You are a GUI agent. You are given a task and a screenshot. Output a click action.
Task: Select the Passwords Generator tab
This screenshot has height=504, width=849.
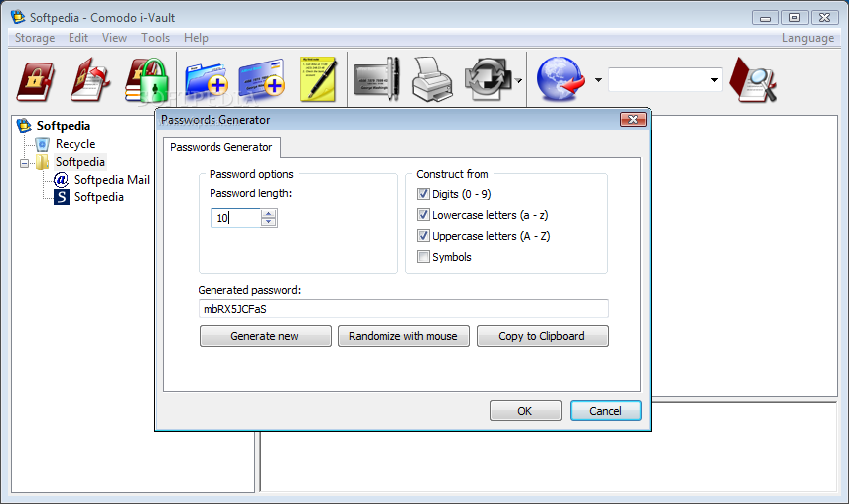(x=220, y=147)
